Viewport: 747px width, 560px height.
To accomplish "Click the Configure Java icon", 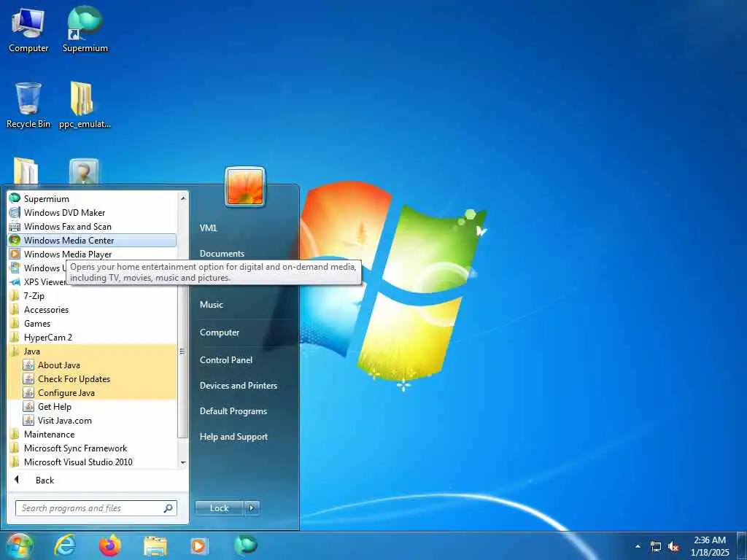I will pos(28,393).
